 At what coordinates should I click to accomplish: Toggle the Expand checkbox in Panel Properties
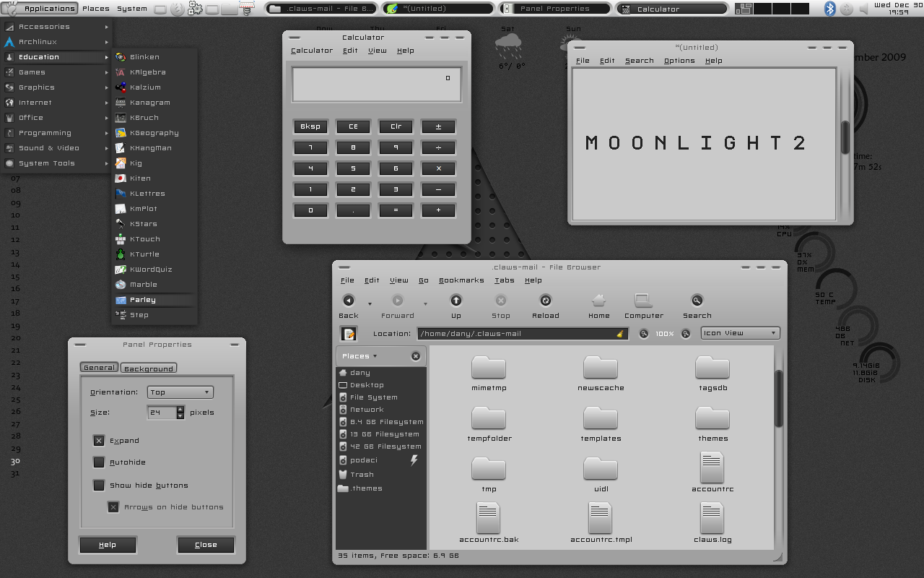[x=99, y=441]
